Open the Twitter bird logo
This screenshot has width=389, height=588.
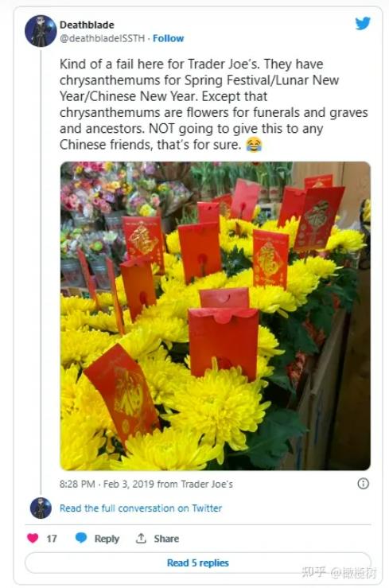pos(363,24)
